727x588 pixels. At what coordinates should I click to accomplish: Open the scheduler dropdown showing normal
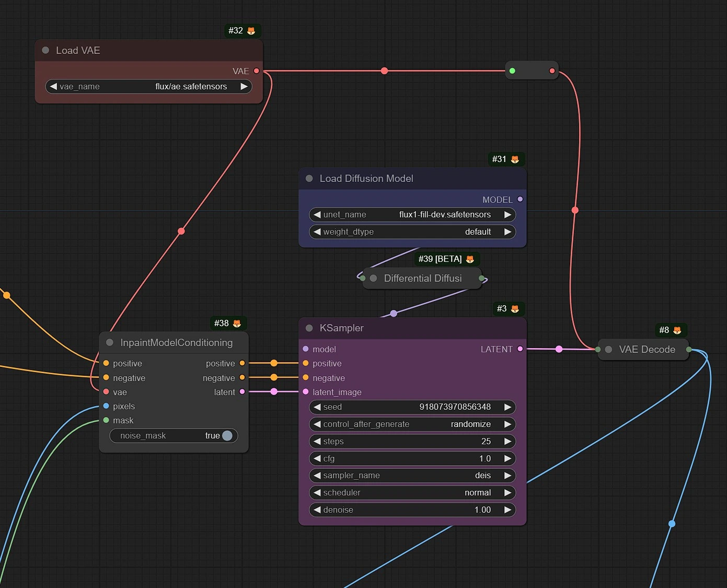point(412,492)
